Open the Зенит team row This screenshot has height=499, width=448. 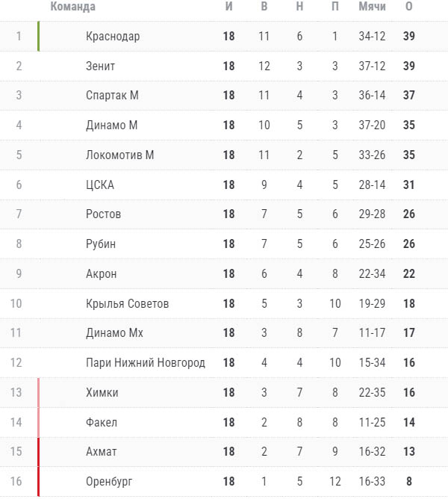pos(100,66)
